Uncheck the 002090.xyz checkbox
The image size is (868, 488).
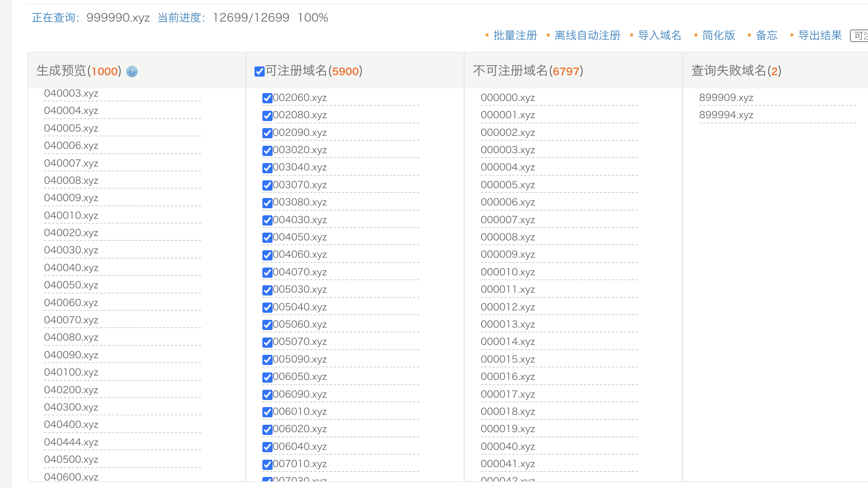pyautogui.click(x=267, y=133)
